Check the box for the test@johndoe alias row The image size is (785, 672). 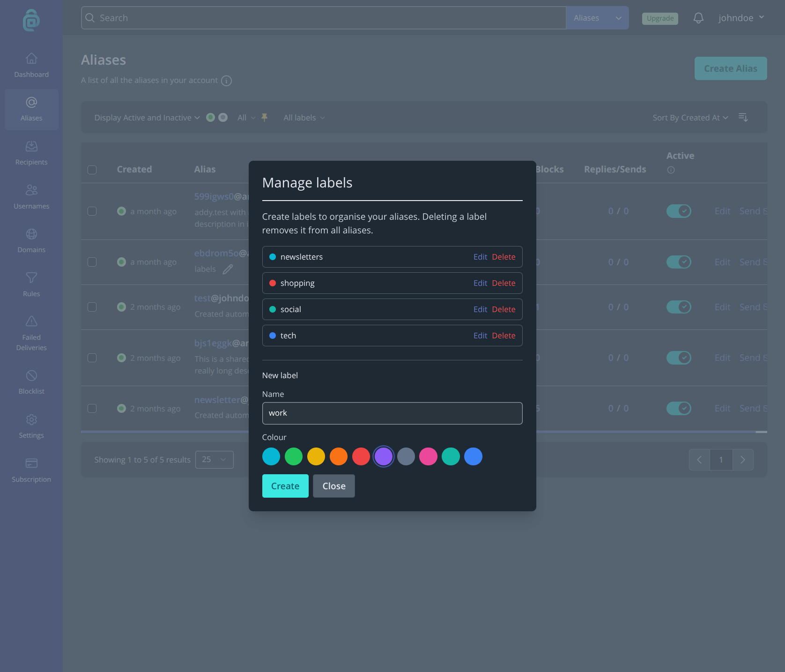click(x=92, y=307)
